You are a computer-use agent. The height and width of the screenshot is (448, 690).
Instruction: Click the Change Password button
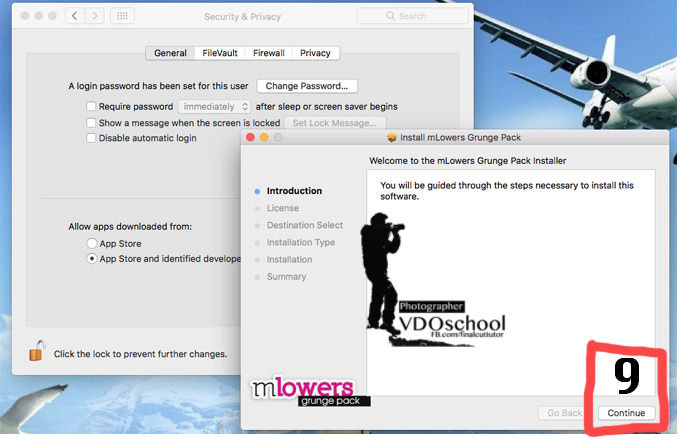[307, 86]
